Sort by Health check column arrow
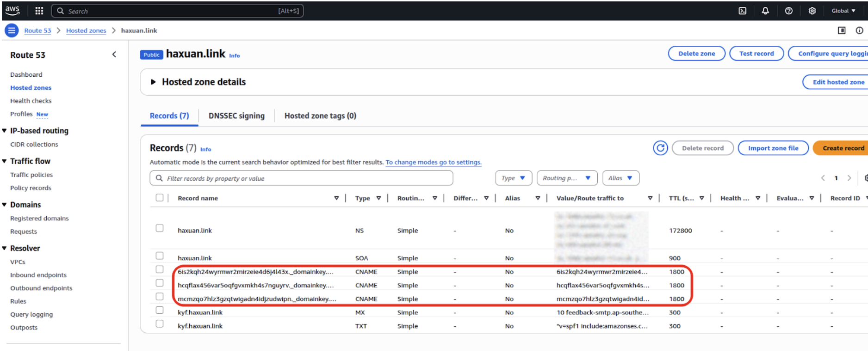The height and width of the screenshot is (354, 868). click(758, 198)
